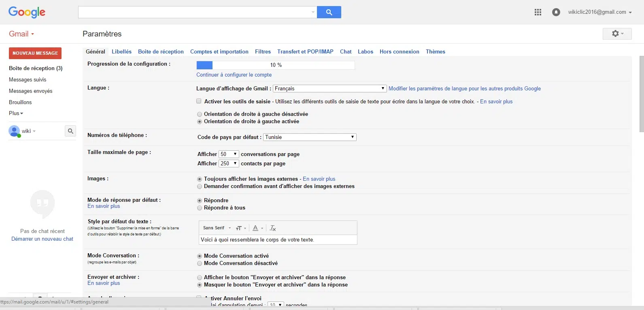Click the Hangouts quote bubble icon
This screenshot has width=644, height=310.
43,204
